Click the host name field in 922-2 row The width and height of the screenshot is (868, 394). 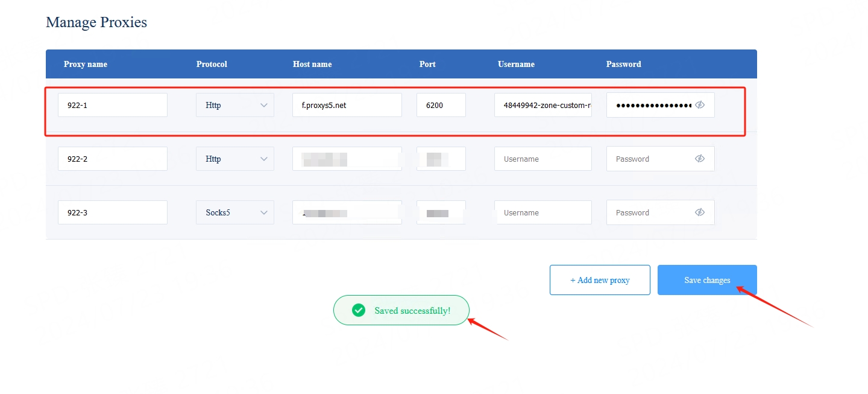[x=347, y=159]
